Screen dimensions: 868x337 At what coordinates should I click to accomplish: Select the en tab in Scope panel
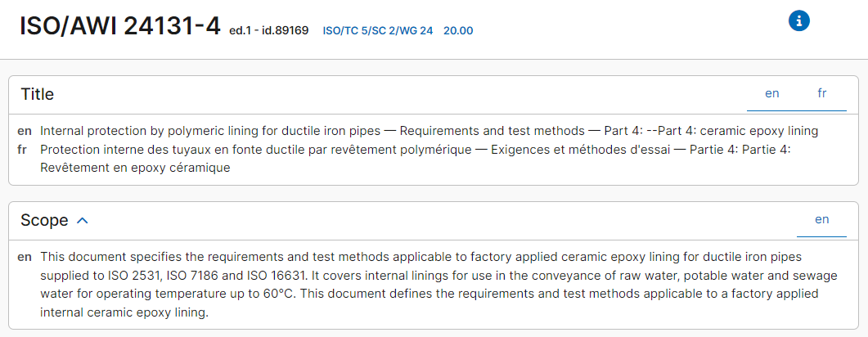click(x=821, y=220)
